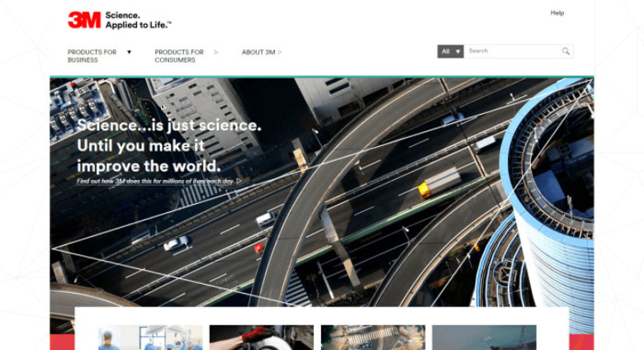Open the grey coastal landscape thumbnail
The image size is (644, 350).
pos(484,338)
